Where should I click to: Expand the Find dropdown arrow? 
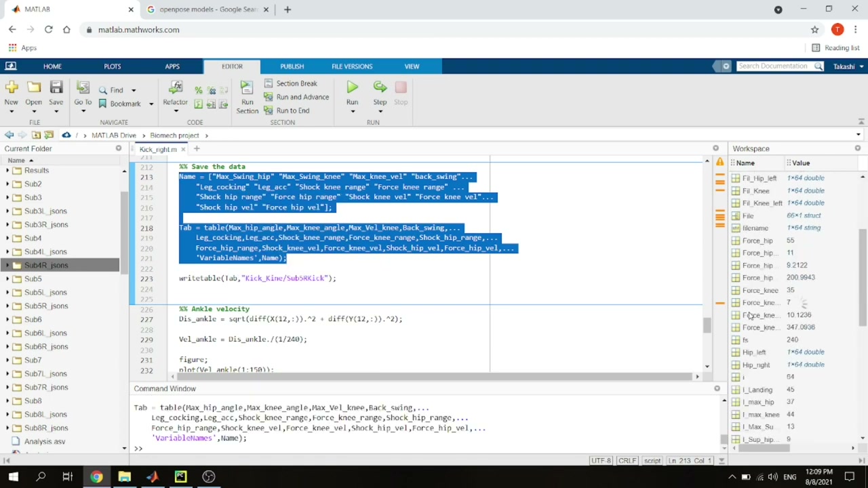tap(134, 90)
